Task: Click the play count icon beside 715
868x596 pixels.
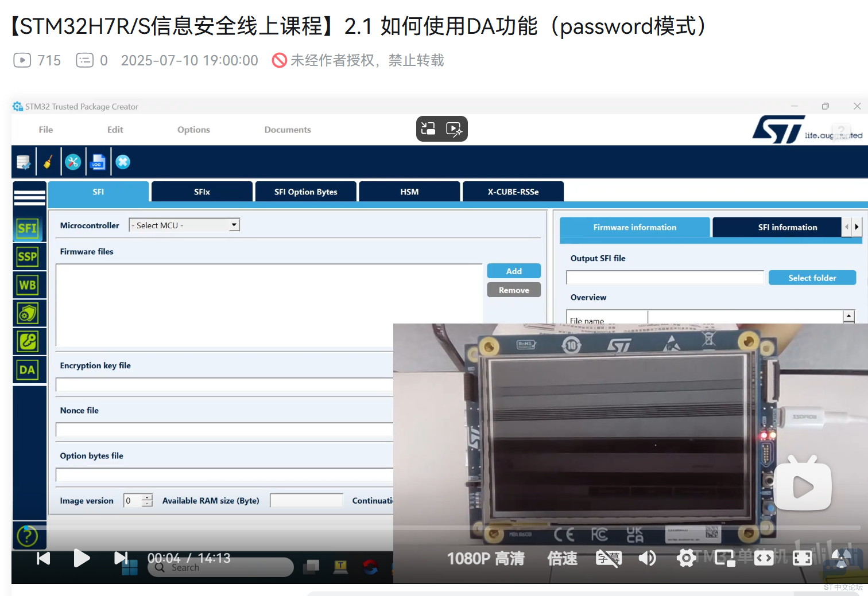Action: click(22, 60)
